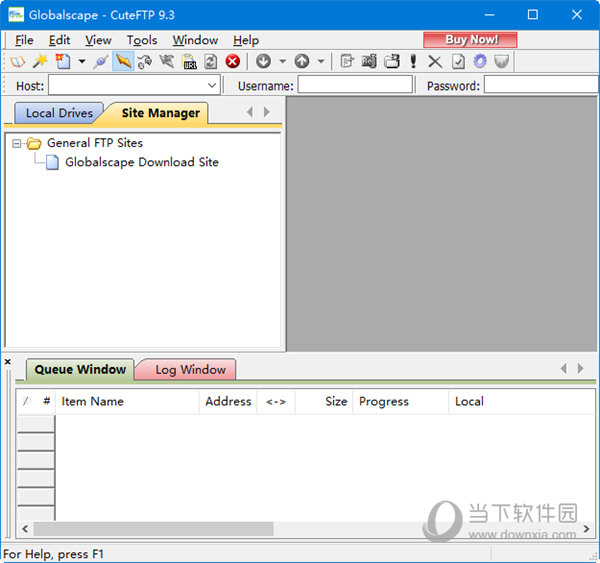Click the <-> direction column header

click(x=276, y=401)
